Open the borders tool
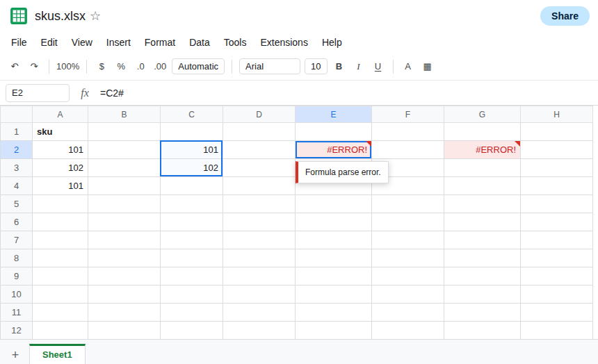This screenshot has height=364, width=598. [427, 67]
